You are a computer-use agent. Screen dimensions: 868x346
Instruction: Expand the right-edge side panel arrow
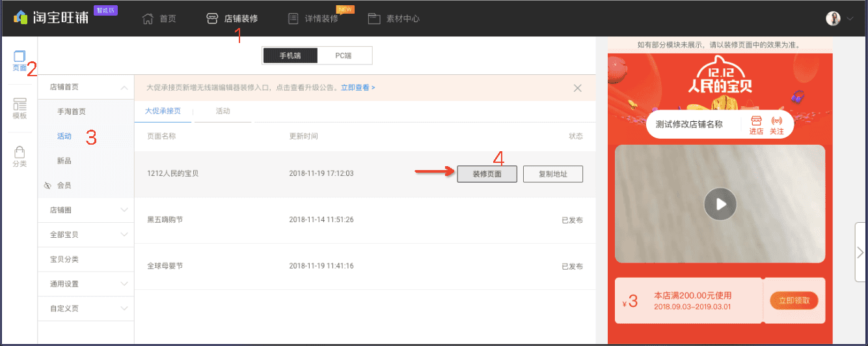click(861, 252)
